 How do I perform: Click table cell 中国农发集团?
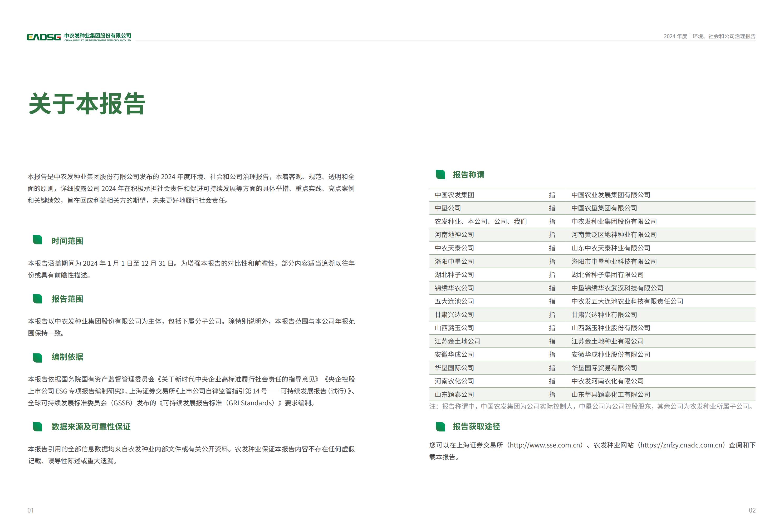click(454, 195)
